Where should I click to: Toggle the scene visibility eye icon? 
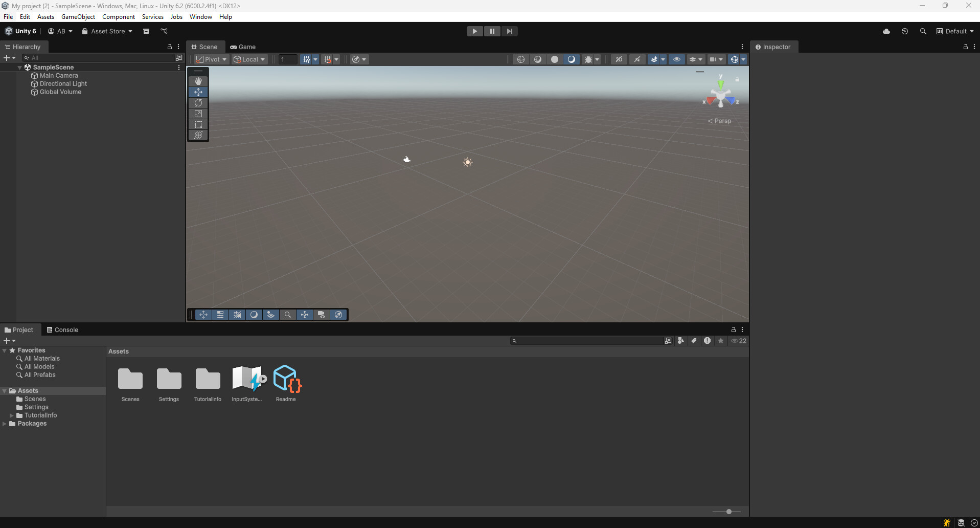click(677, 59)
